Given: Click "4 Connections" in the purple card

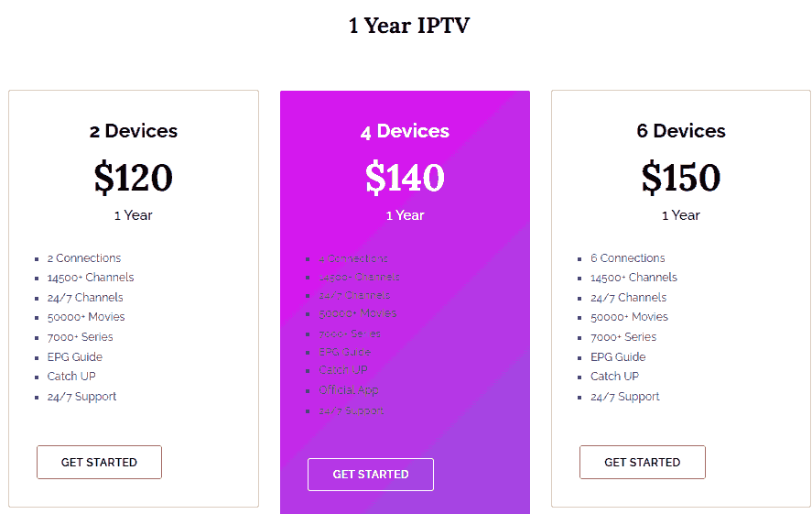Looking at the screenshot, I should (x=353, y=258).
